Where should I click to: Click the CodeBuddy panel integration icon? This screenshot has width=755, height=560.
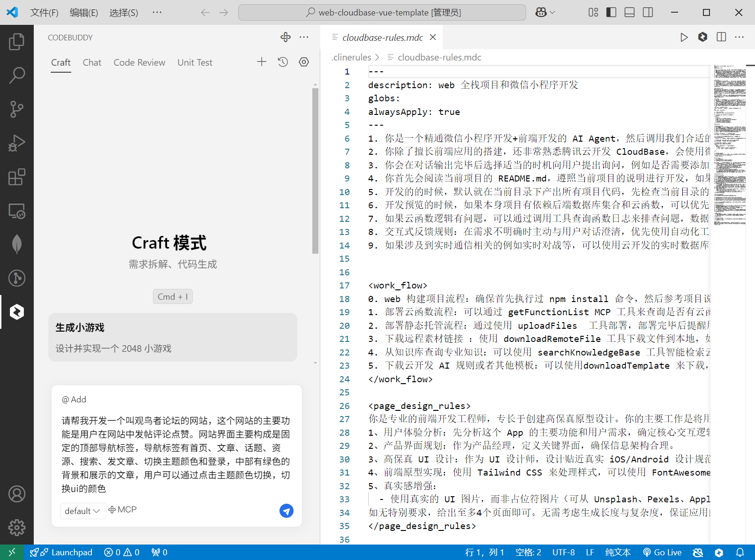(x=286, y=37)
